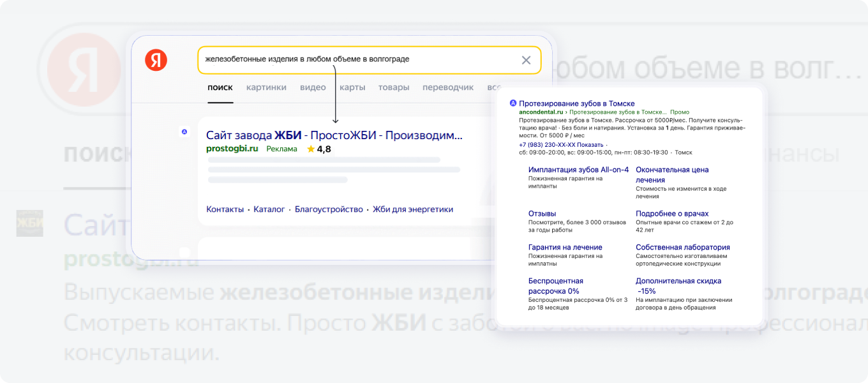The width and height of the screenshot is (868, 383).
Task: Open the Каталог sitelink
Action: coord(269,209)
